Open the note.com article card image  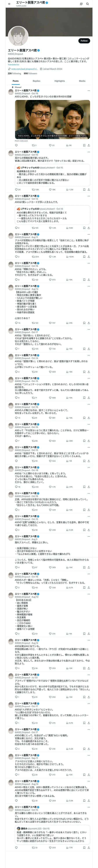tap(52, 119)
